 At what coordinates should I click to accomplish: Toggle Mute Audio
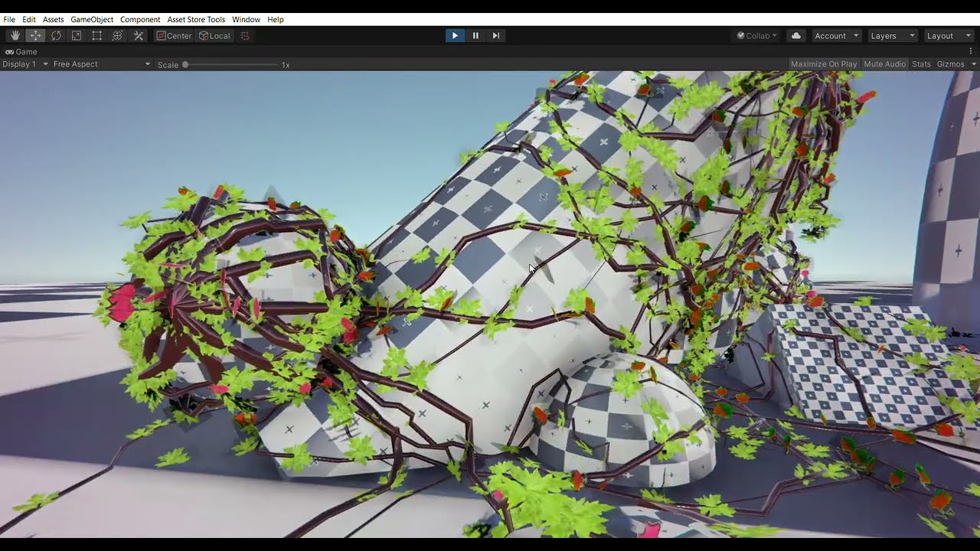[885, 64]
